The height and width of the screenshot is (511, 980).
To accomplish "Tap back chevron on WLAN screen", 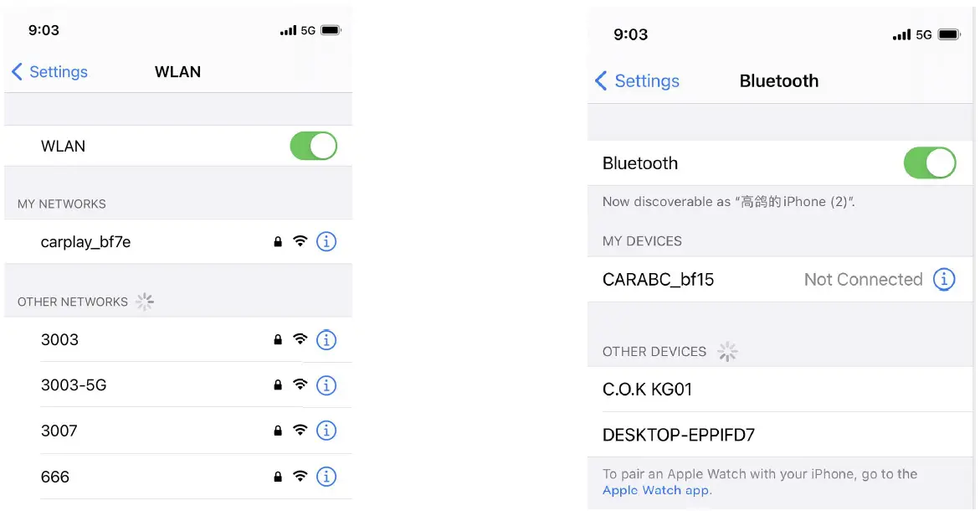I will tap(17, 72).
